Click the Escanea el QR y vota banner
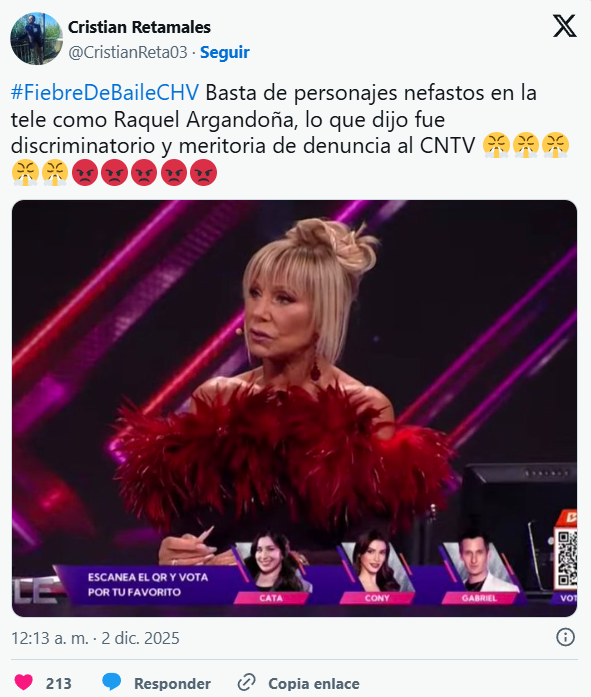 [148, 585]
